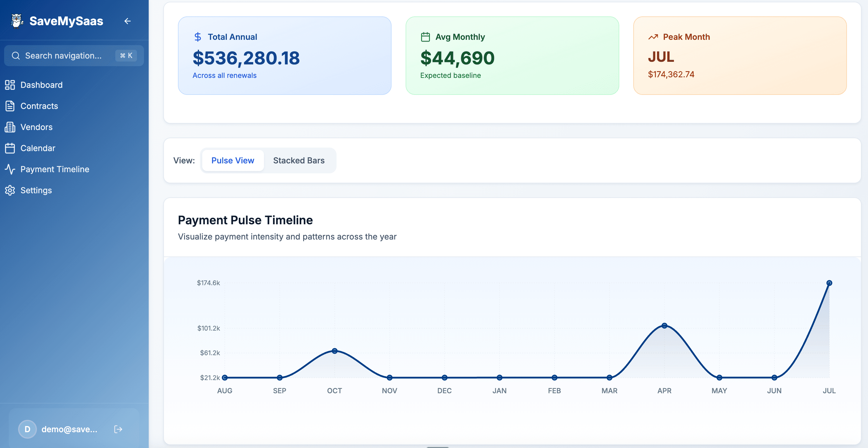Switch to Stacked Bars view

pos(299,160)
